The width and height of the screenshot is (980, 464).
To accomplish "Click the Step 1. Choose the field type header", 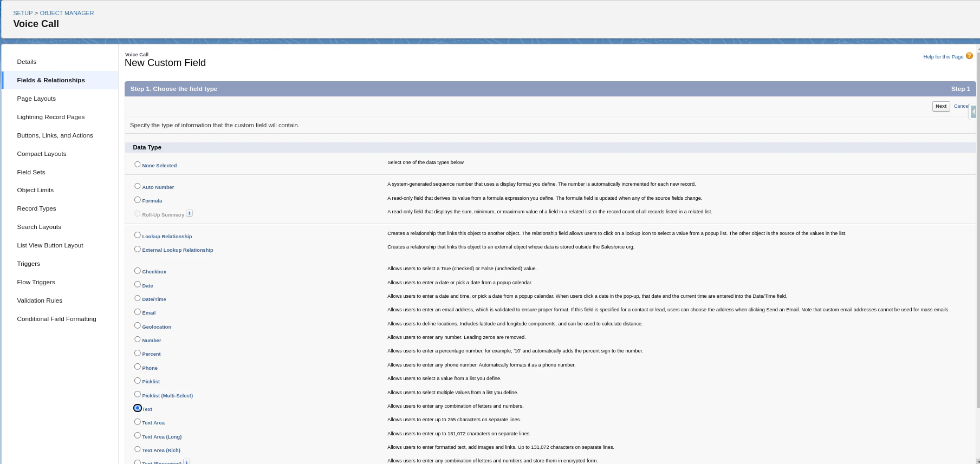I will pos(174,89).
